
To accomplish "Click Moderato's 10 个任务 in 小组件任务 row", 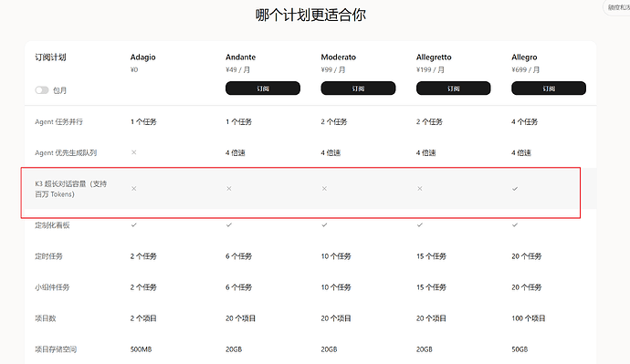I will tap(336, 287).
